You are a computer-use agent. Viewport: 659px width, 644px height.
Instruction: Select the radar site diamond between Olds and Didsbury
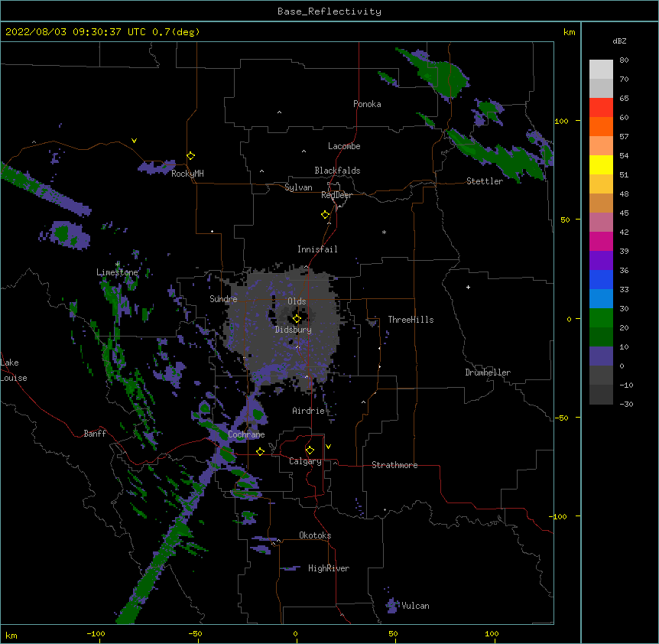(297, 319)
